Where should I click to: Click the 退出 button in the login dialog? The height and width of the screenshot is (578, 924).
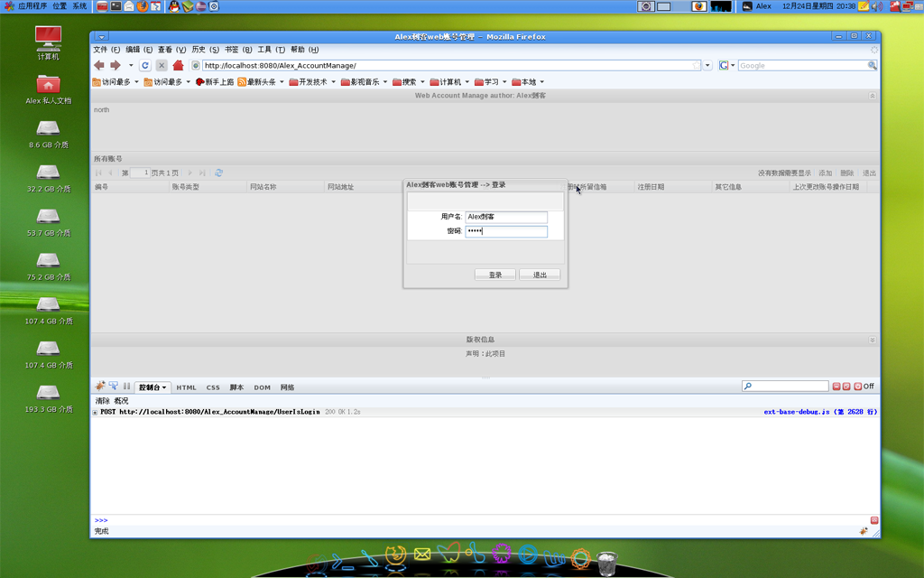540,275
